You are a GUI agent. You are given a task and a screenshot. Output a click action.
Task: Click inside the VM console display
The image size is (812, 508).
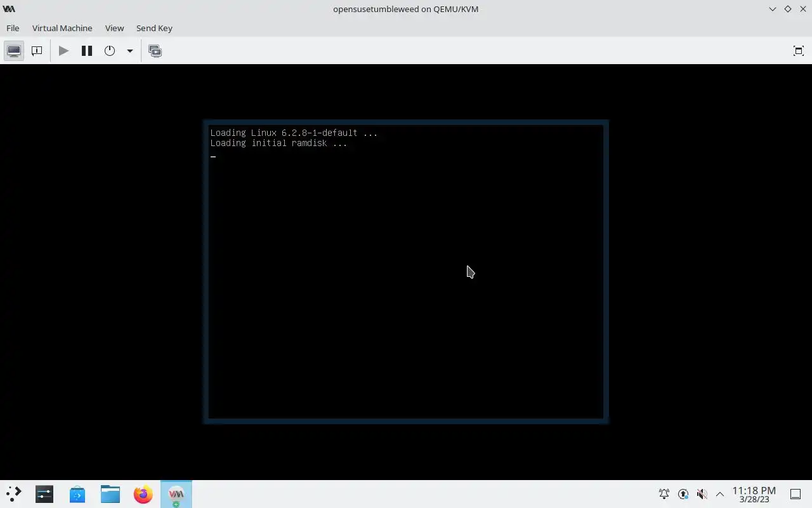406,272
